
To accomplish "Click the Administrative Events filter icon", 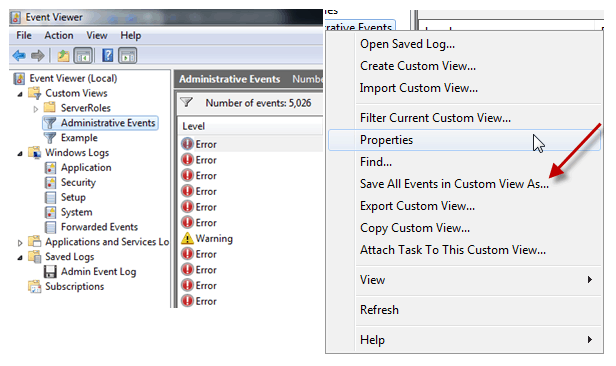I will 50,123.
